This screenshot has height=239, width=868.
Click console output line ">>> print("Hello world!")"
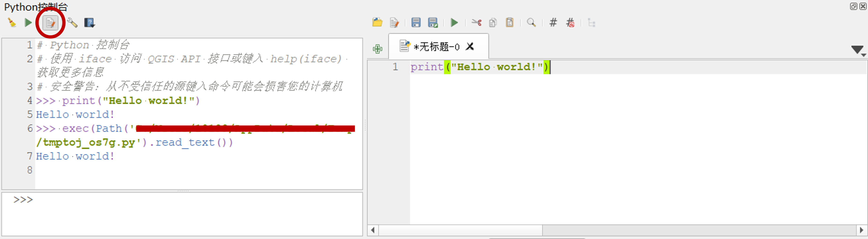(118, 101)
